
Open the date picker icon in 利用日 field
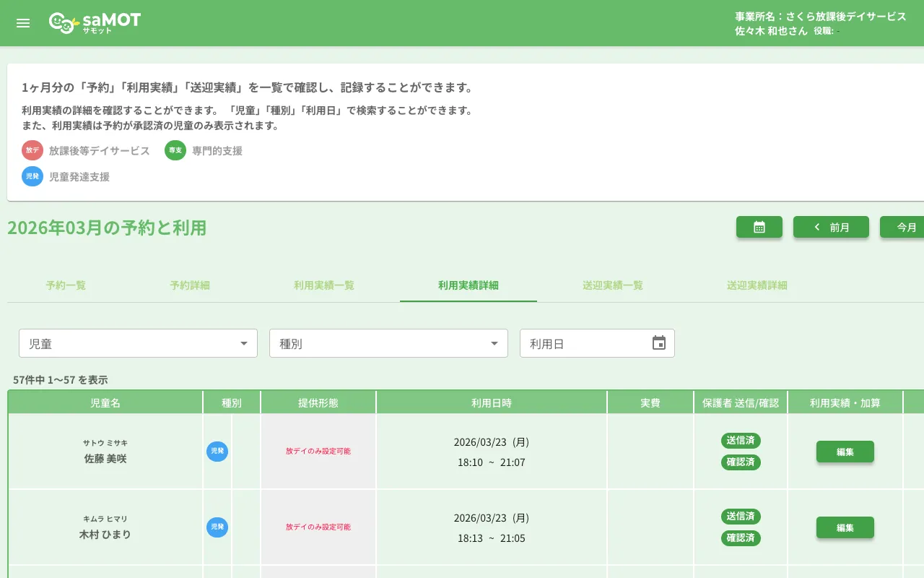658,343
